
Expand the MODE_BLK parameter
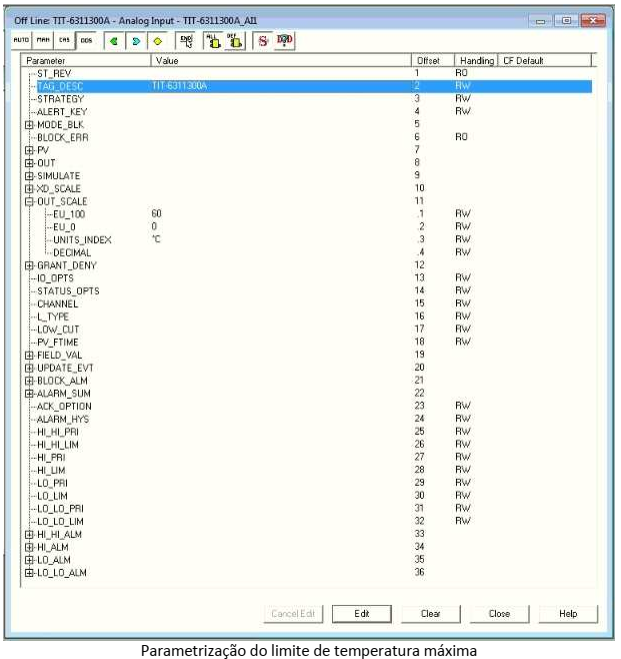pyautogui.click(x=29, y=125)
